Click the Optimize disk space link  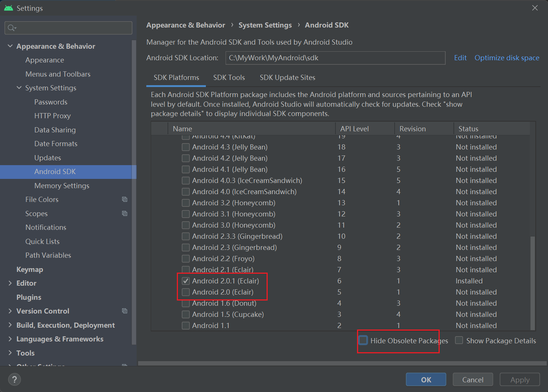click(x=507, y=58)
